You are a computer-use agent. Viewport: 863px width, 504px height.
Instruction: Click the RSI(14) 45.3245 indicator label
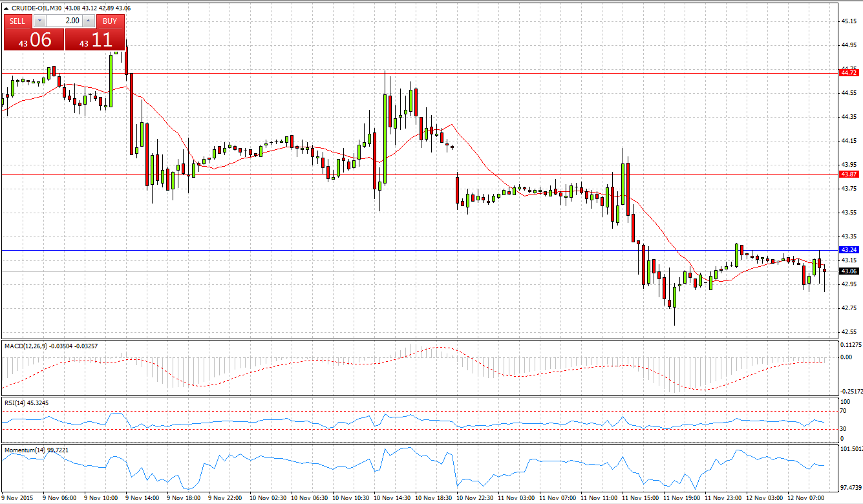click(x=27, y=403)
